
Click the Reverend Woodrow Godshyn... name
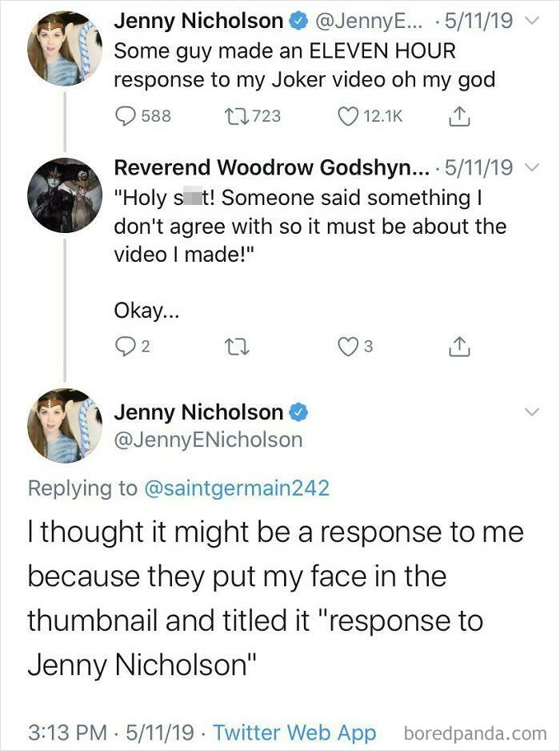click(x=271, y=167)
